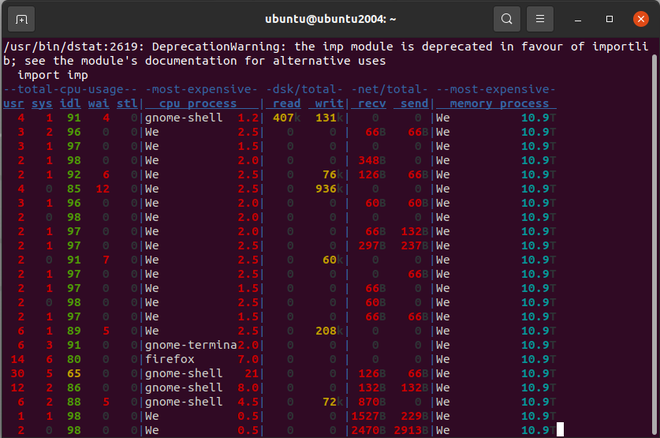
Task: Click the 'read' column header
Action: (287, 104)
